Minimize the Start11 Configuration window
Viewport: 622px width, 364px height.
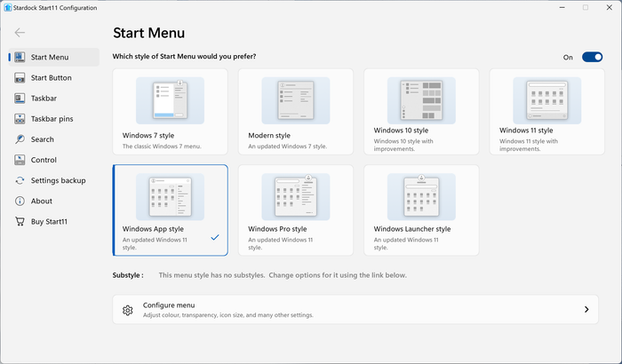pyautogui.click(x=562, y=7)
